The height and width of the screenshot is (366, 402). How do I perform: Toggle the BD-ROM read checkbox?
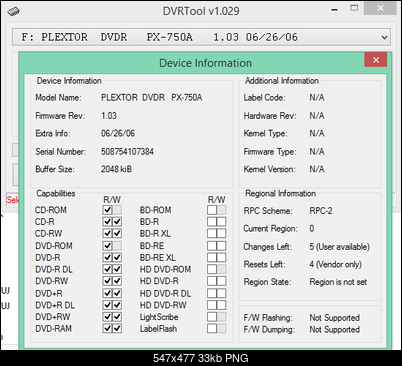pyautogui.click(x=212, y=210)
